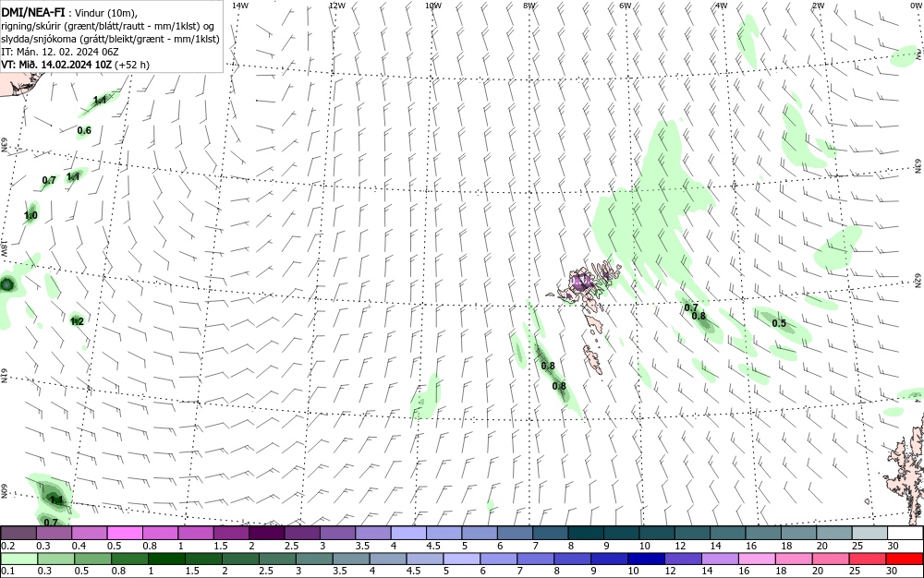
Task: Click the purple snow area over the Faroe Islands
Action: tap(581, 283)
